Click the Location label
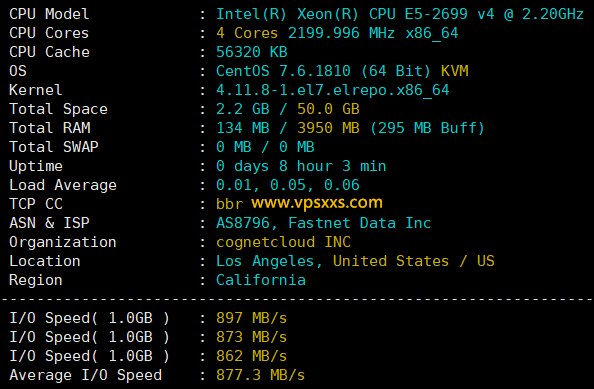Image resolution: width=594 pixels, height=389 pixels. point(45,261)
